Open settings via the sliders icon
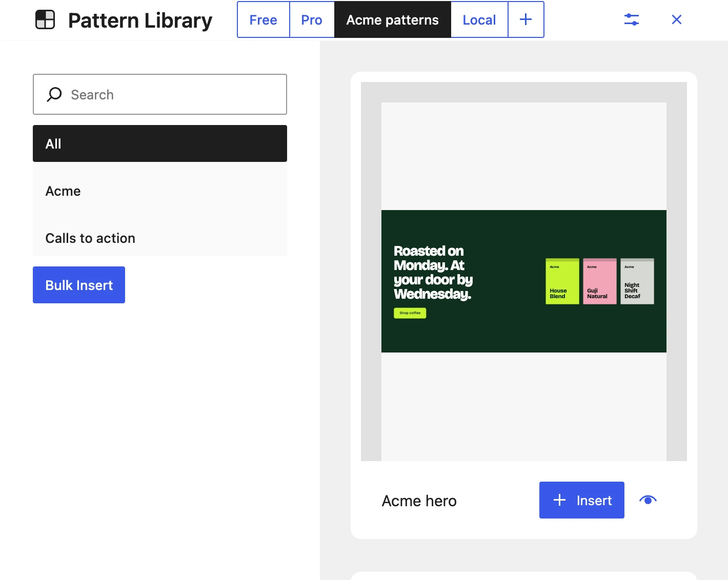Screen dimensions: 728x580 click(x=632, y=19)
